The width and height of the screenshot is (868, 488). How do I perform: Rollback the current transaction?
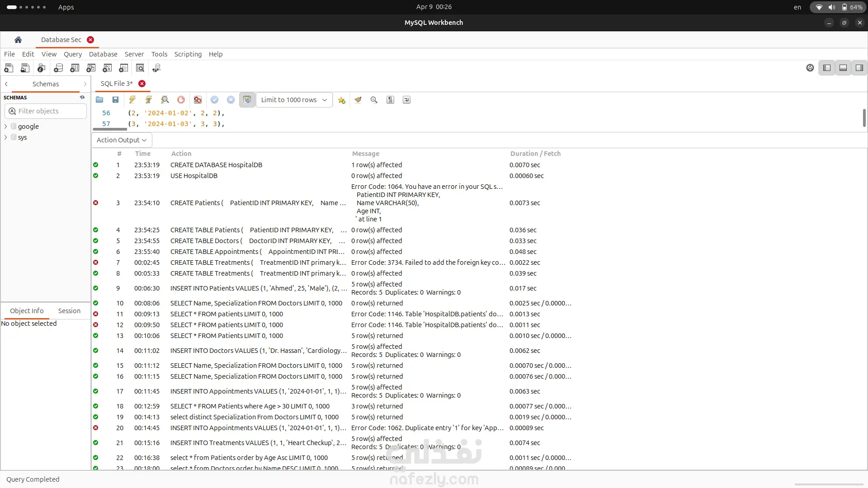tap(231, 100)
